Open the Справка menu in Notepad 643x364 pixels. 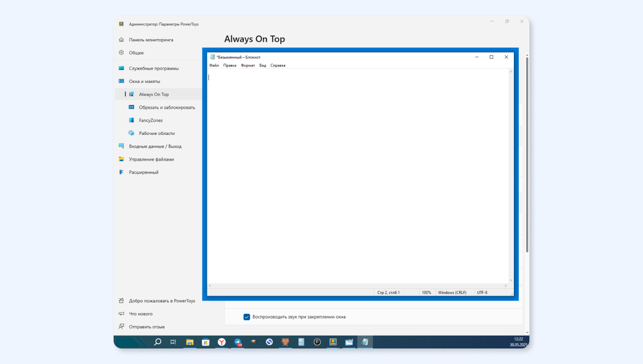click(278, 65)
